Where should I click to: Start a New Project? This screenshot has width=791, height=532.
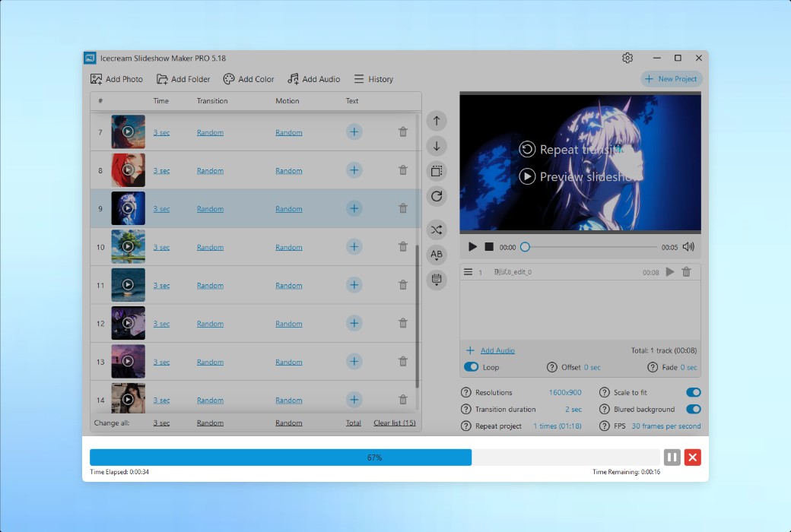point(671,78)
